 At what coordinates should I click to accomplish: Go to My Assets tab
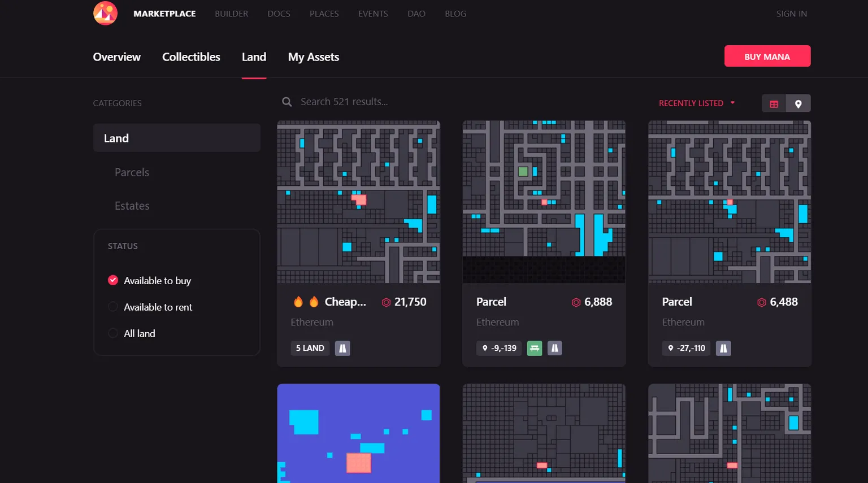pos(313,57)
